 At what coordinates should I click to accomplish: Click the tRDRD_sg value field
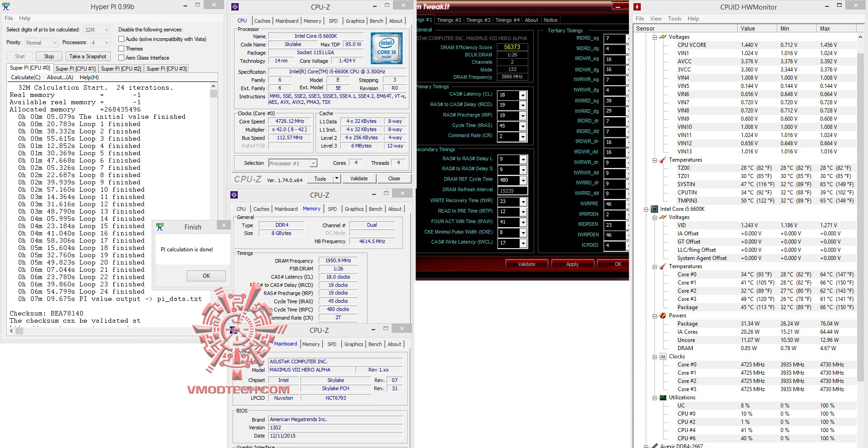616,38
